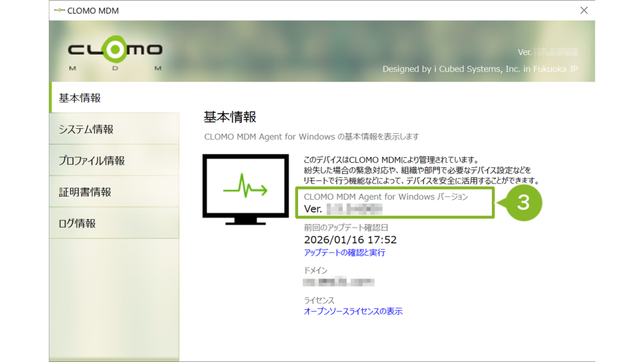Click the Designed by i Cubed Systems text
Viewport: 644px width, 362px height.
pyautogui.click(x=480, y=69)
